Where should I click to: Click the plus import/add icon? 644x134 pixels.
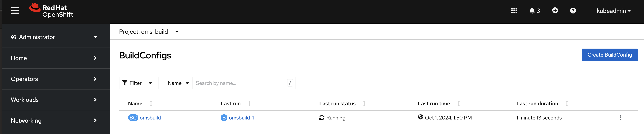[x=555, y=10]
